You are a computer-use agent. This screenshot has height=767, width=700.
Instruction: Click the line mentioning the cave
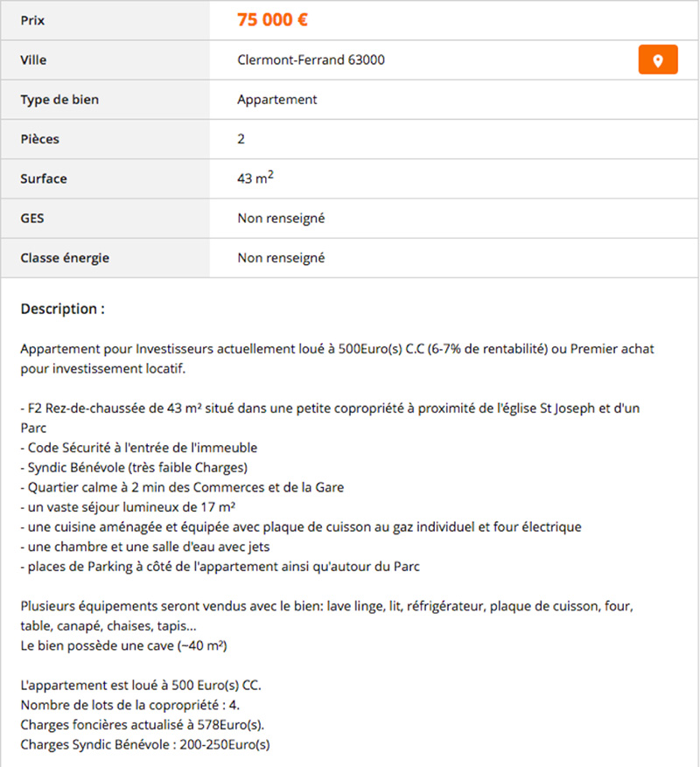tap(124, 645)
